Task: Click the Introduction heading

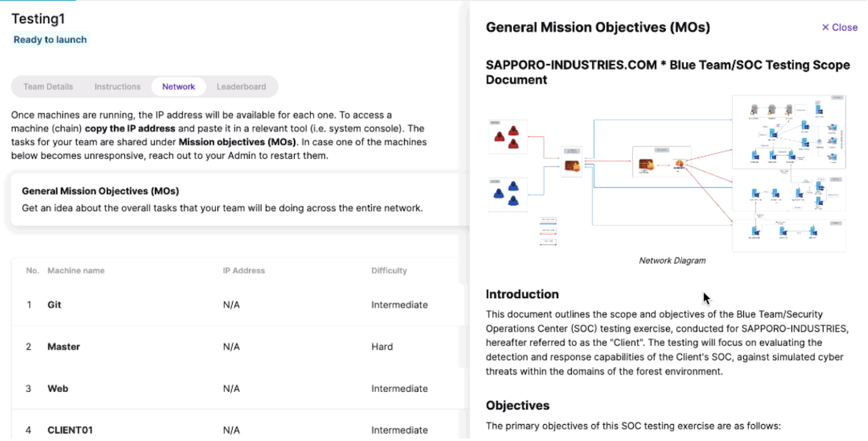Action: tap(522, 294)
